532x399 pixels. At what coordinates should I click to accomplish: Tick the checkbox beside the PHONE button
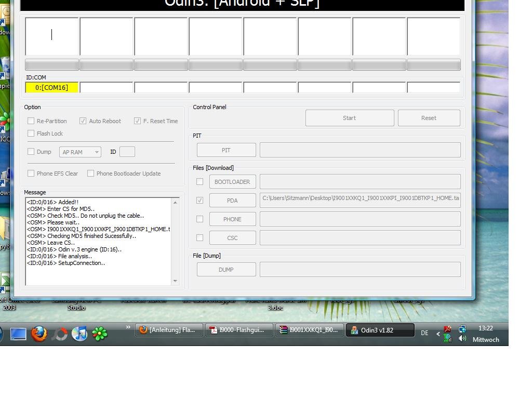click(200, 219)
